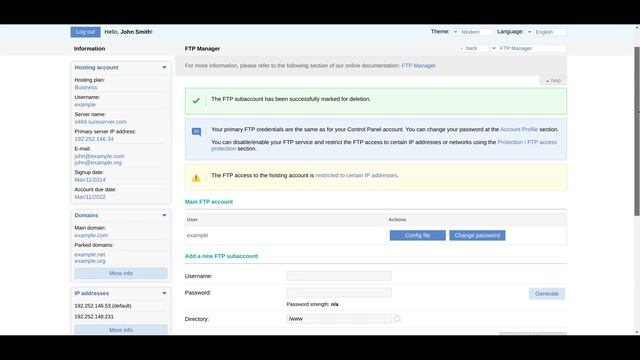Image resolution: width=640 pixels, height=360 pixels.
Task: Click the Actions column header
Action: tap(397, 220)
